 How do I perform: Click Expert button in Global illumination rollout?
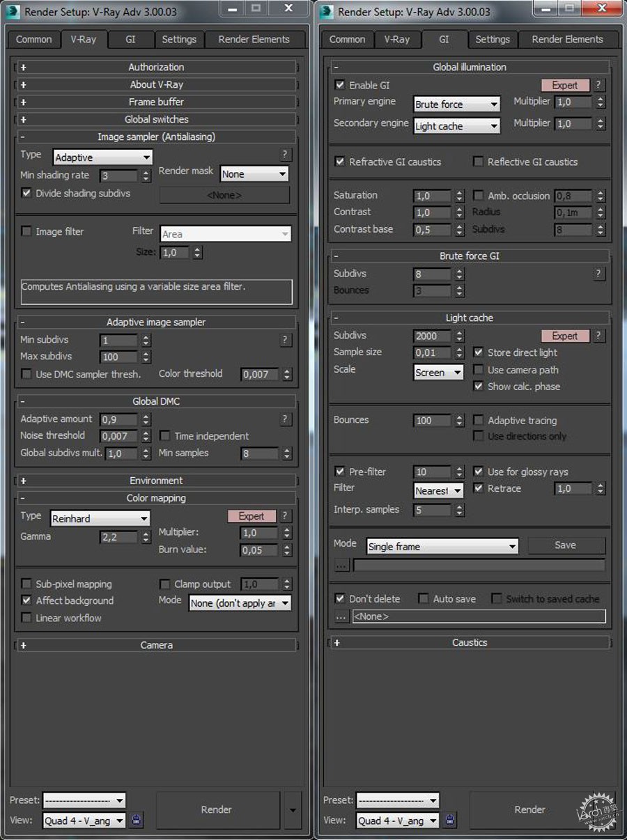coord(565,85)
